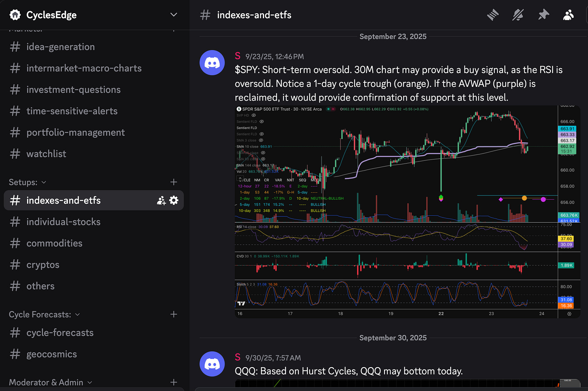Click the hash icon beside portfolio-management

(x=15, y=132)
